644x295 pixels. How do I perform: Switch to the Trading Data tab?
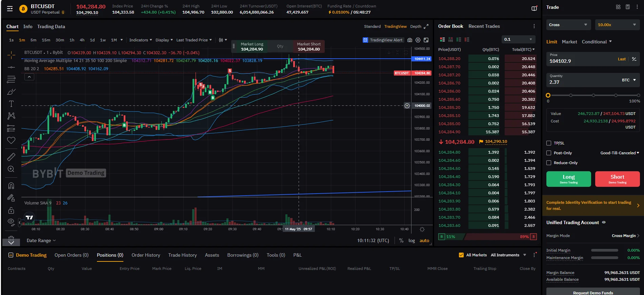[x=51, y=26]
